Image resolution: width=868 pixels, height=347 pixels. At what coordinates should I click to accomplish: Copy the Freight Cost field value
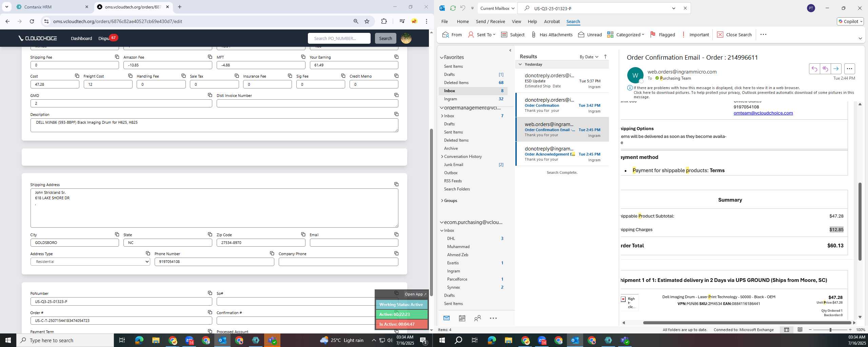tap(130, 76)
